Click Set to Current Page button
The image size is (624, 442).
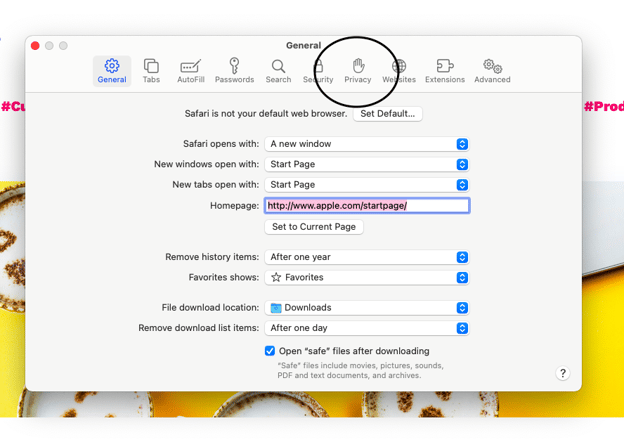[314, 227]
